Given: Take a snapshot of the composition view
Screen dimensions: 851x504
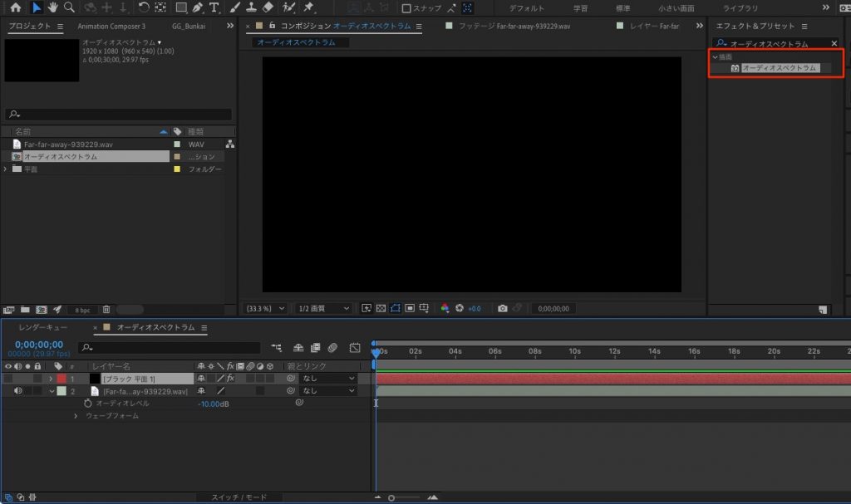Looking at the screenshot, I should pos(501,308).
